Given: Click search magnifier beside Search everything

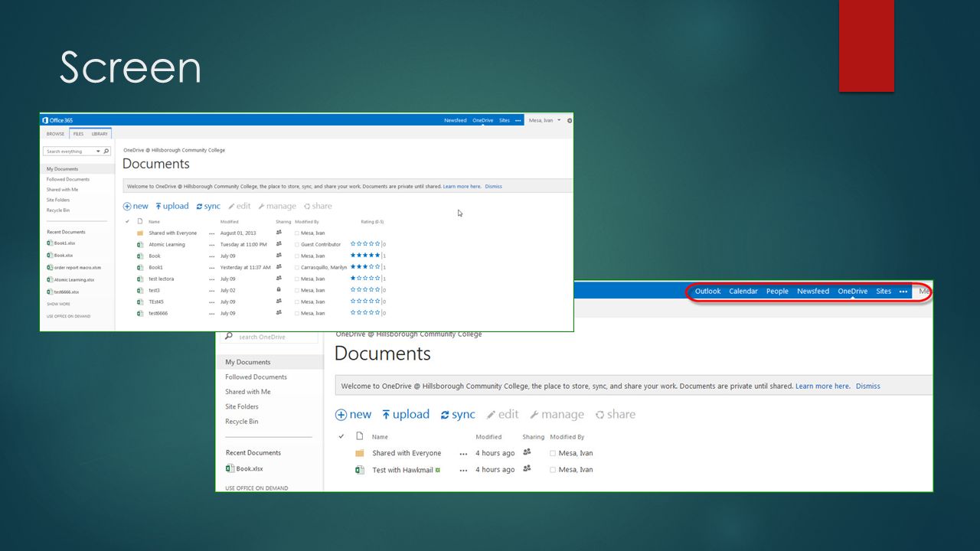Looking at the screenshot, I should tap(106, 152).
